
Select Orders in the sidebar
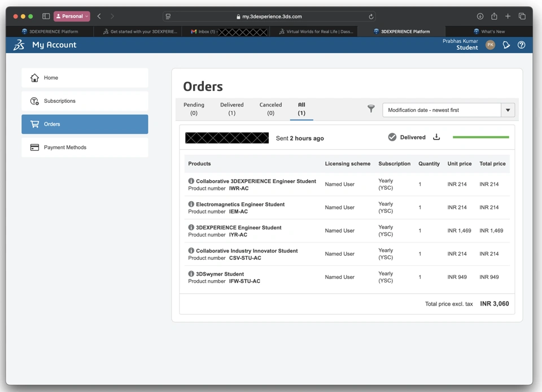85,124
